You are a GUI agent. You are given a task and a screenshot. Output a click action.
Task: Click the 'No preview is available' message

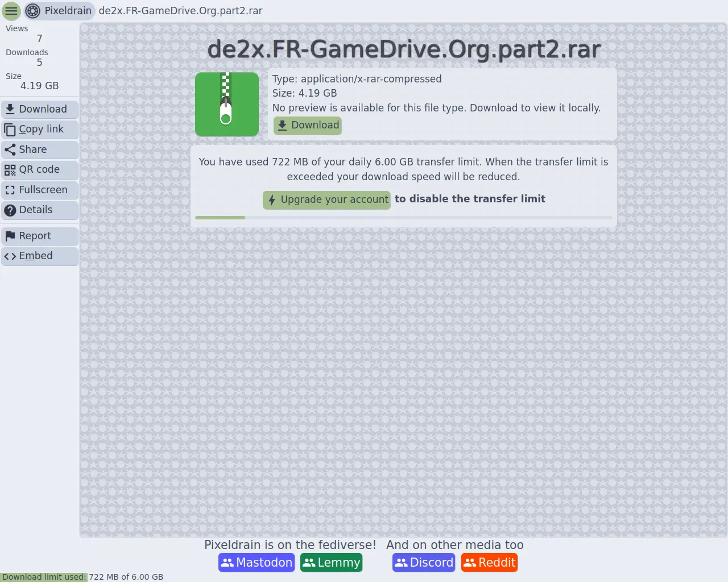436,108
